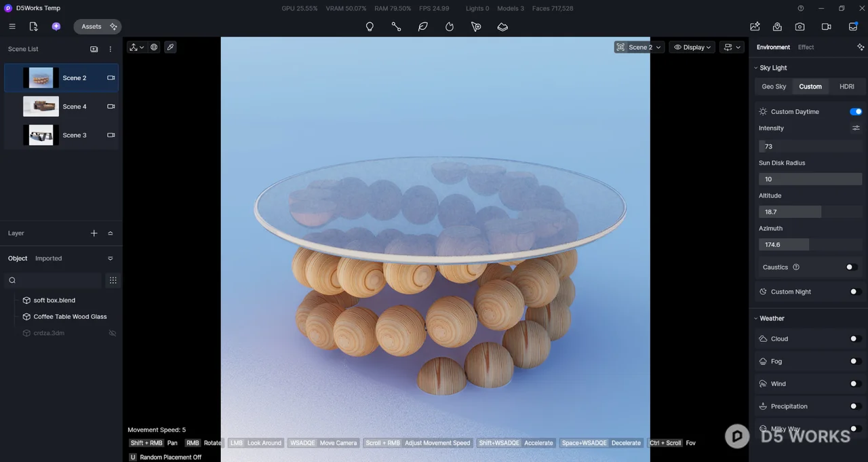Select the Scene 2 thumbnail
The image size is (868, 462).
pos(41,78)
